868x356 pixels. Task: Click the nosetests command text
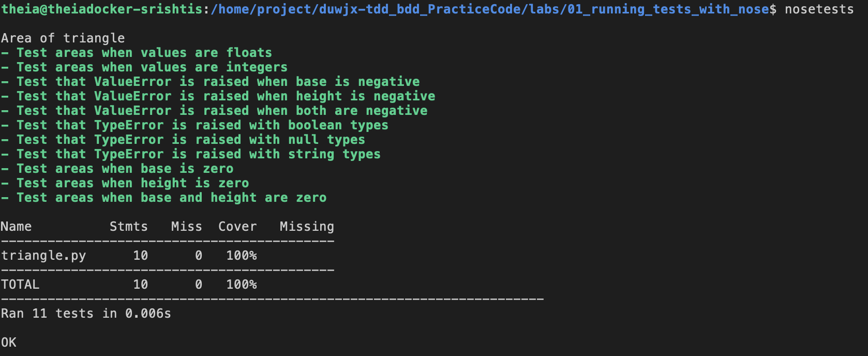click(819, 9)
